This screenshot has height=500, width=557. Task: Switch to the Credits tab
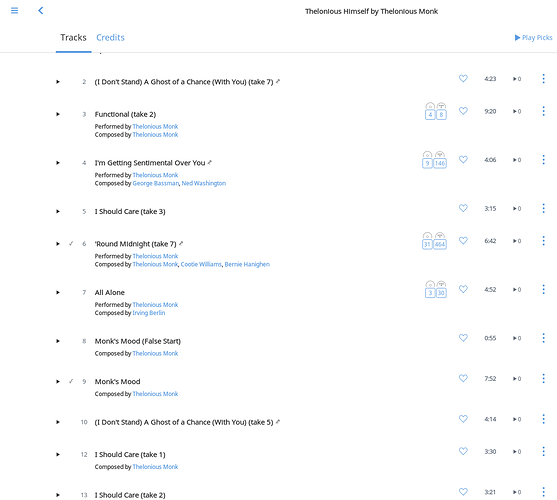110,38
